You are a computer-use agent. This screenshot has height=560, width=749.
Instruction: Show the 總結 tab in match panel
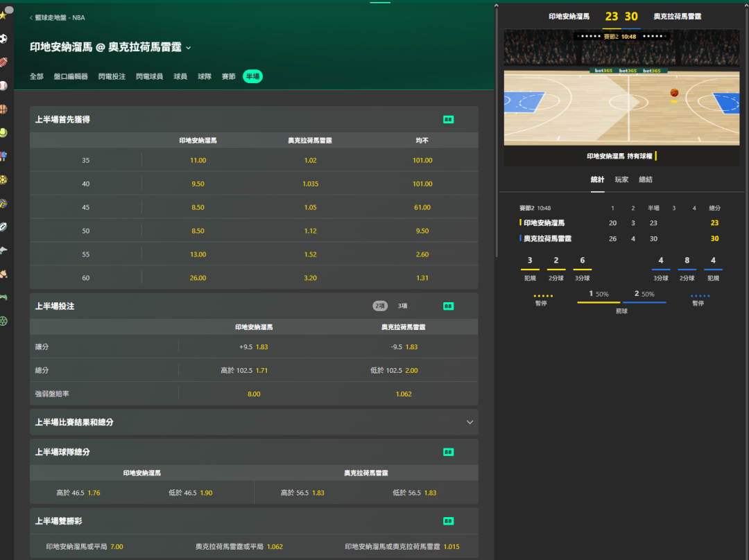point(646,180)
